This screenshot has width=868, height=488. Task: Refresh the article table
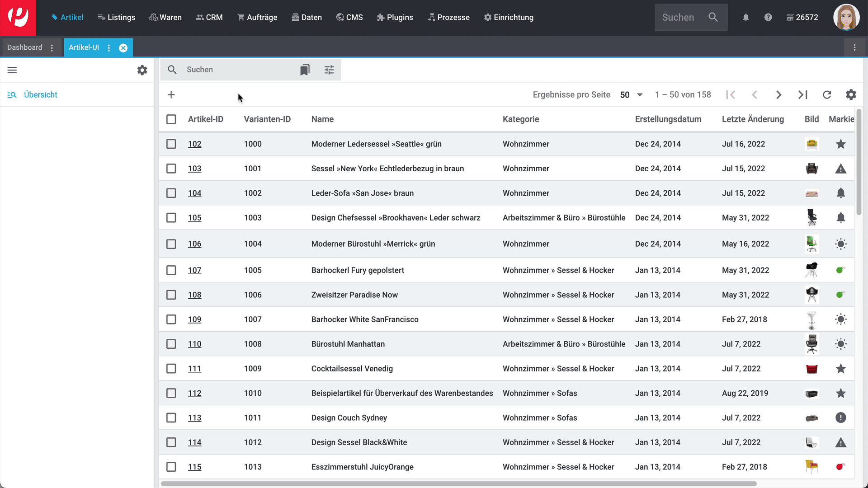click(x=827, y=95)
